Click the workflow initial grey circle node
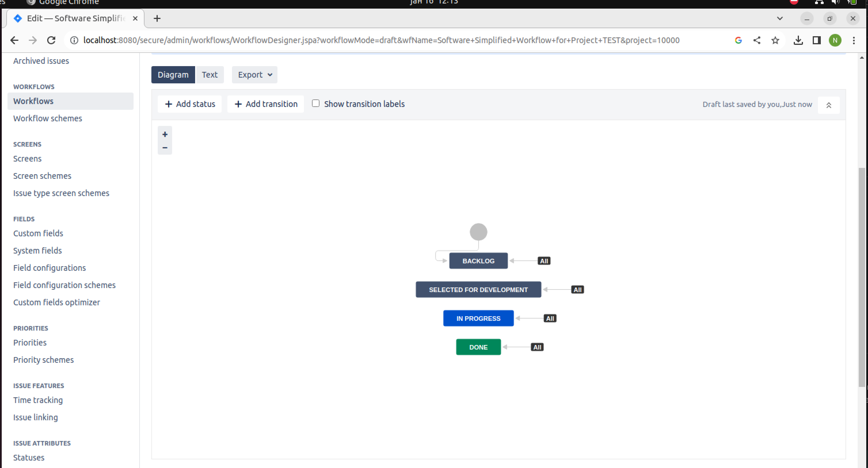 478,232
